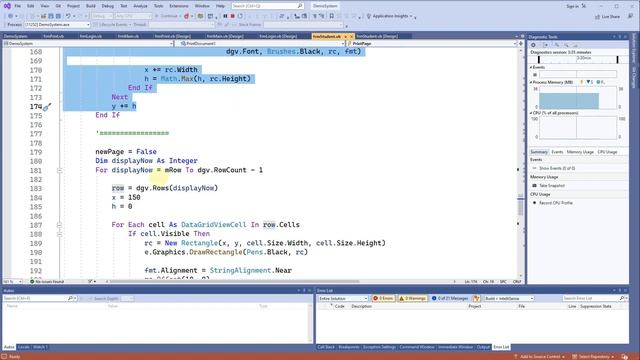
Task: Click Break All pause icon in debug toolbar
Action: click(225, 16)
